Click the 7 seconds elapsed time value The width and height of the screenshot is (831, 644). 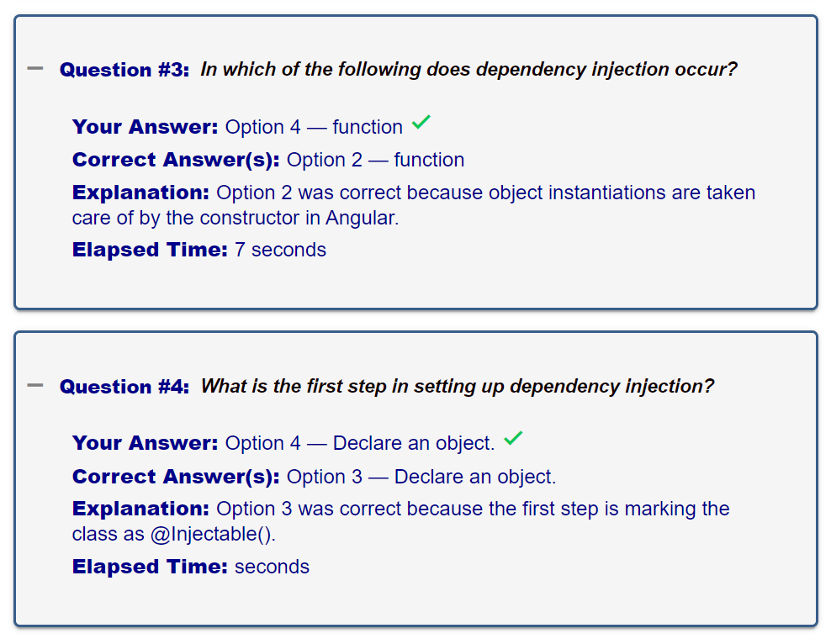point(280,250)
